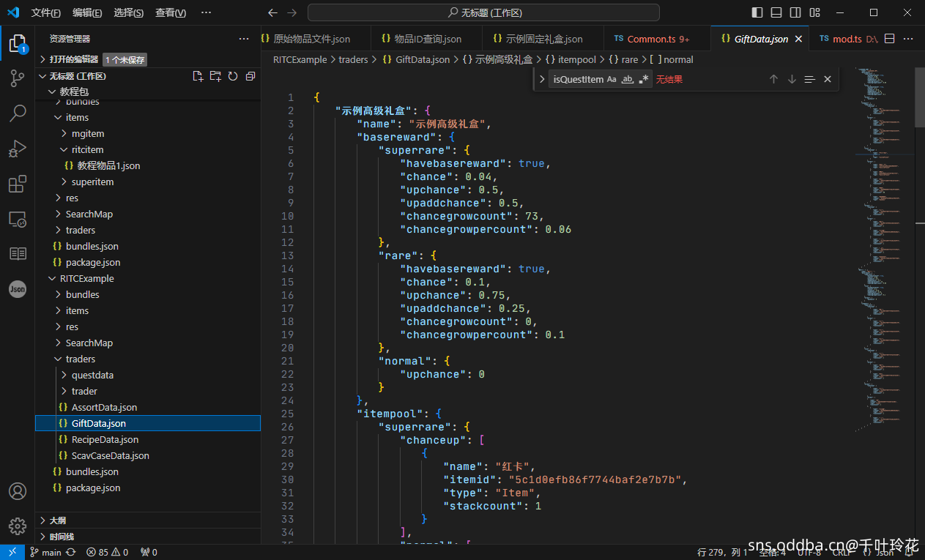
Task: Click the traders breadcrumb segment
Action: 353,59
